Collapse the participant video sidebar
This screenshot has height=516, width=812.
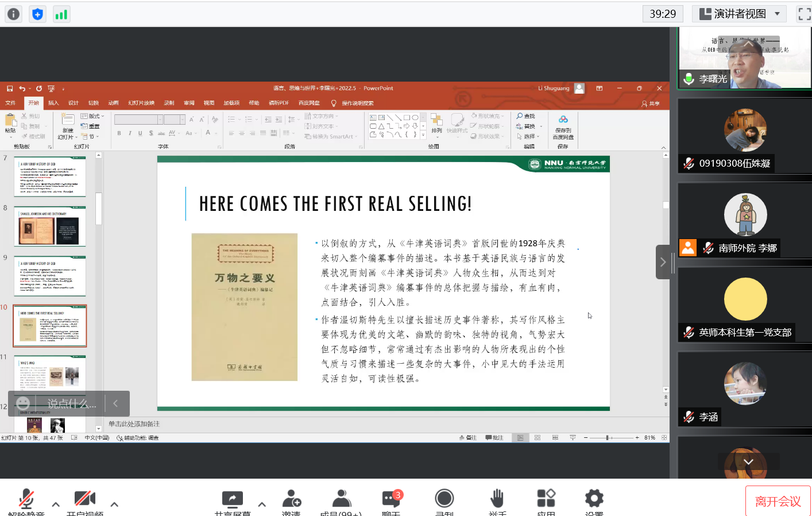663,262
